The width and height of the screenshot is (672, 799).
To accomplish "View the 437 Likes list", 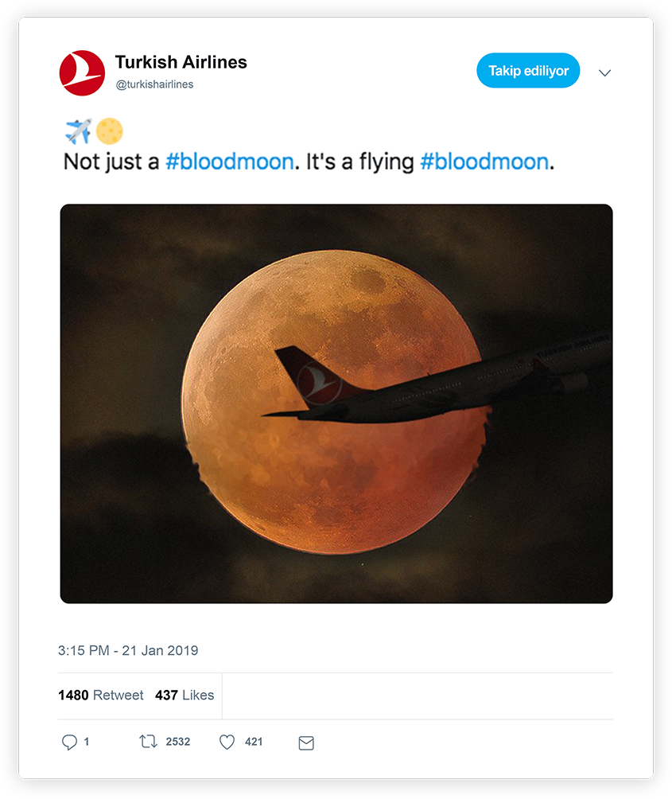I will 185,695.
